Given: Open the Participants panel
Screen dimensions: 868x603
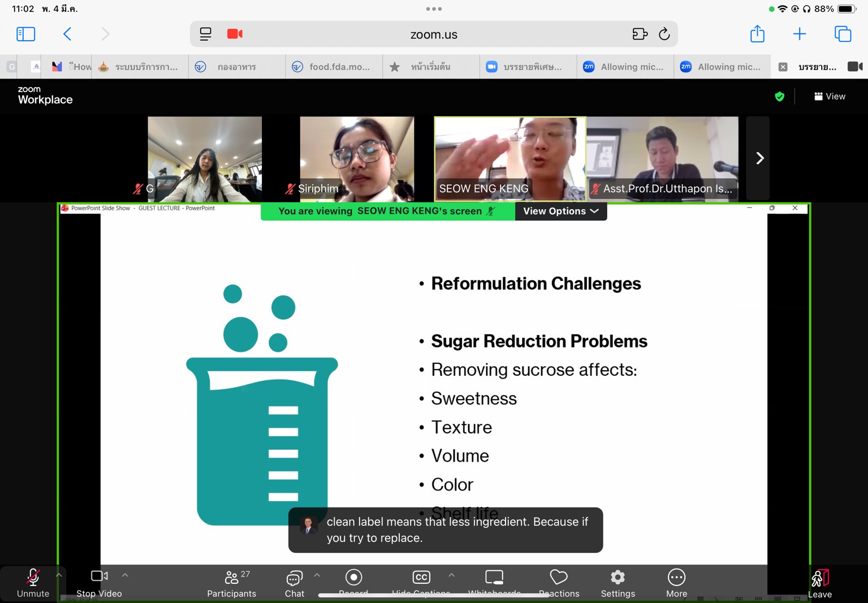Looking at the screenshot, I should 231,583.
